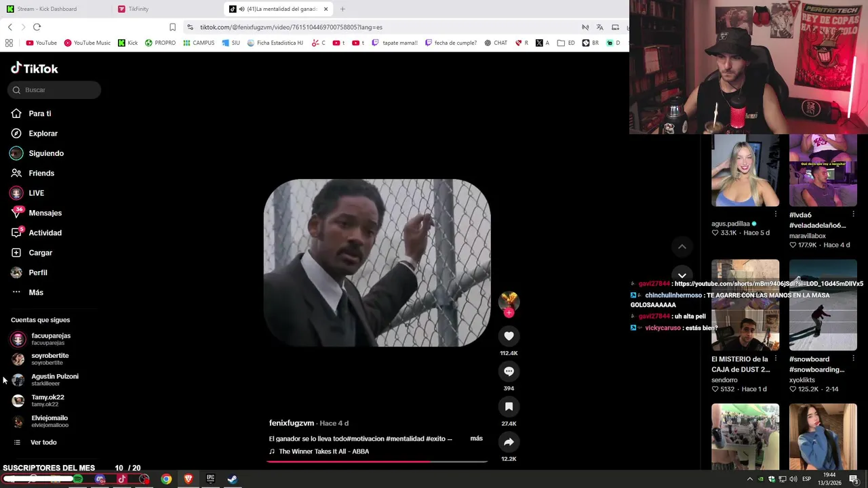Save the video with the bookmark icon
Screen dimensions: 868x488
click(509, 407)
